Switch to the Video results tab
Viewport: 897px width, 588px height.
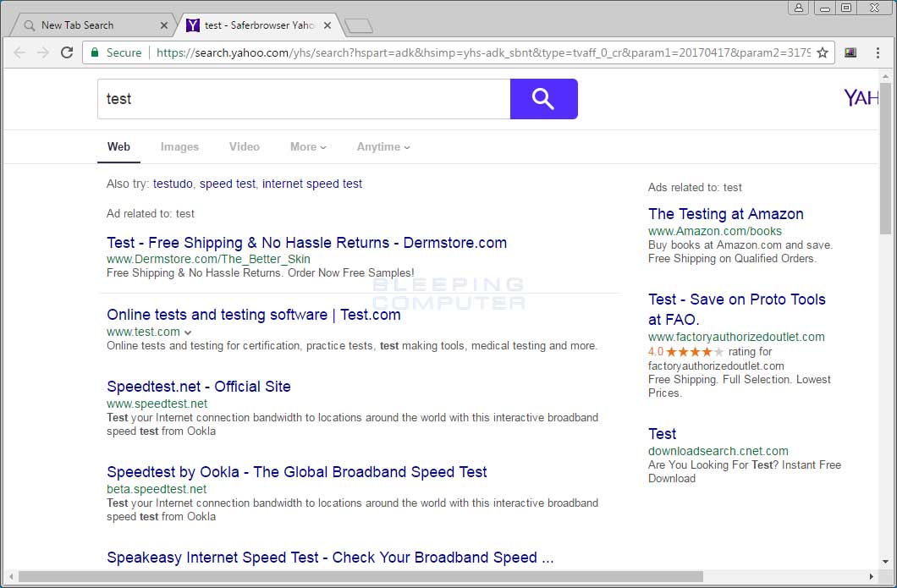click(244, 146)
